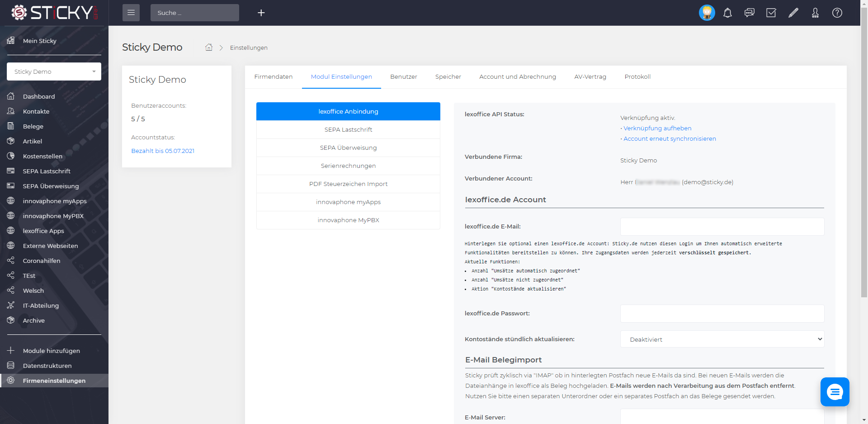868x424 pixels.
Task: Switch to the Protokoll tab
Action: tap(637, 76)
